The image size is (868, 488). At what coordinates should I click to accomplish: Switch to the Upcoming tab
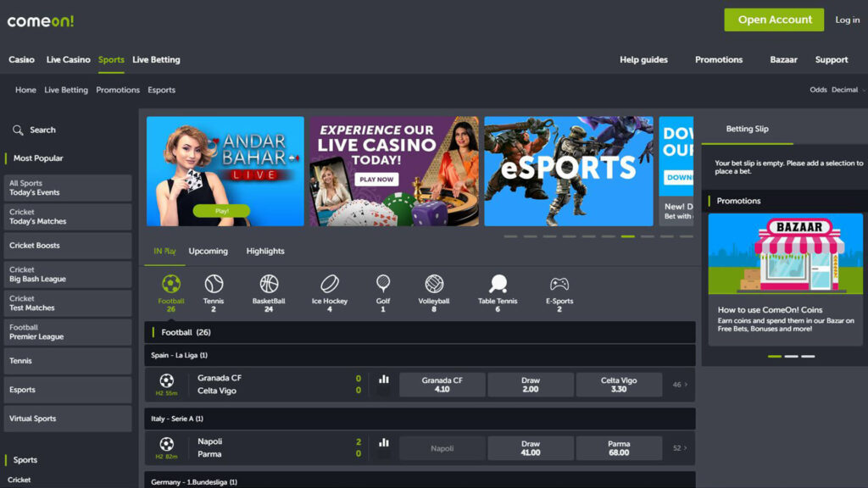pos(209,251)
